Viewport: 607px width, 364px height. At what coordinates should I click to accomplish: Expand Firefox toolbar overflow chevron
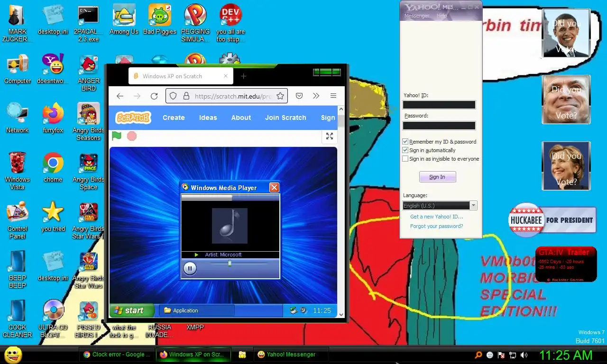316,96
